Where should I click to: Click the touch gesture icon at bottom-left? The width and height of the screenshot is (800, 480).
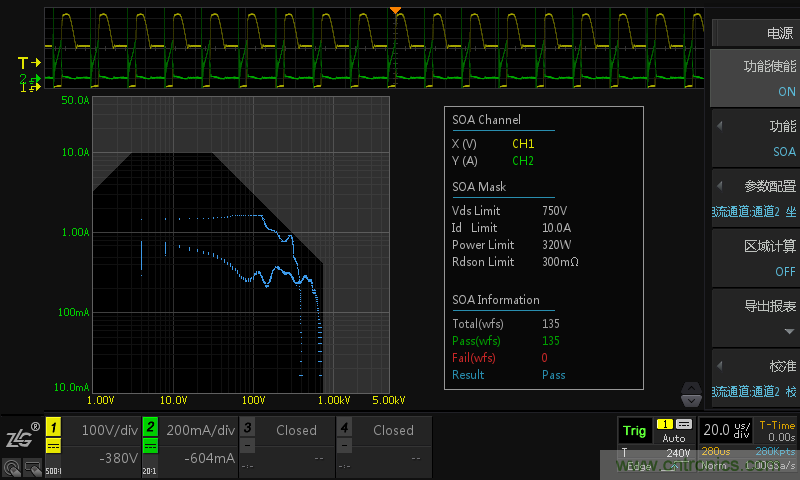[x=11, y=466]
